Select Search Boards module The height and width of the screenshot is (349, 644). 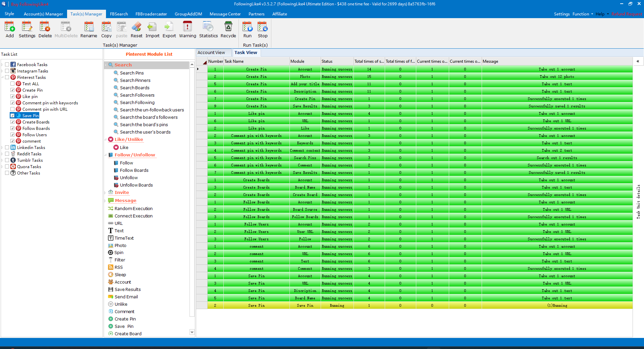coord(135,88)
